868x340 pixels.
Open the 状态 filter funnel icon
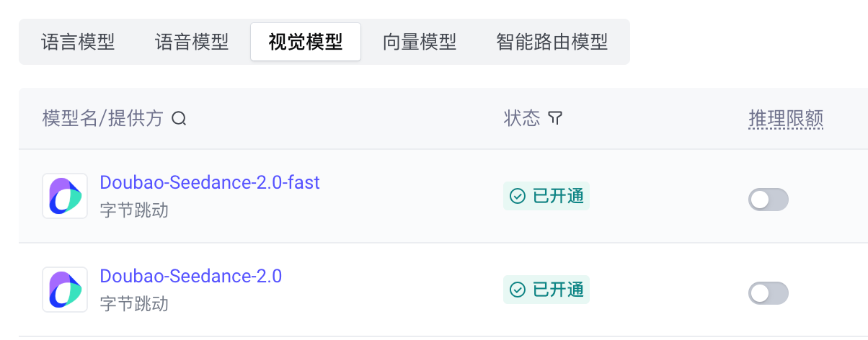[554, 119]
